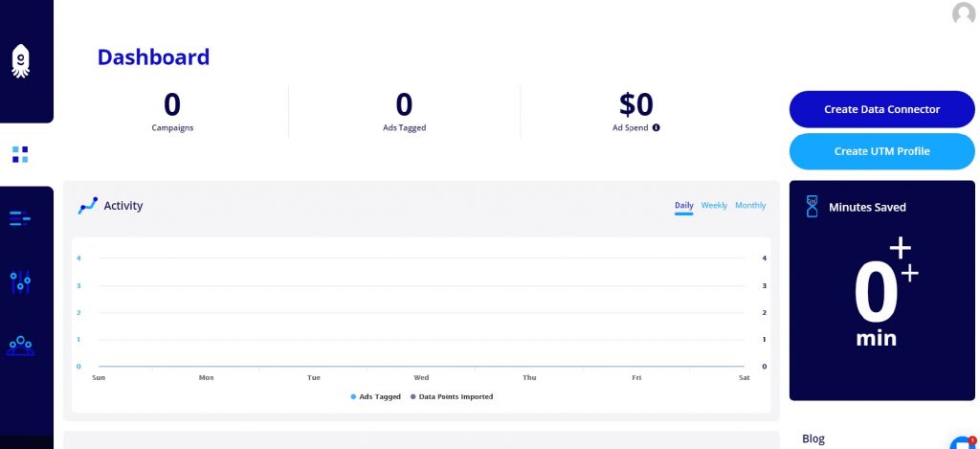Open the user avatar profile icon
980x449 pixels.
(964, 13)
